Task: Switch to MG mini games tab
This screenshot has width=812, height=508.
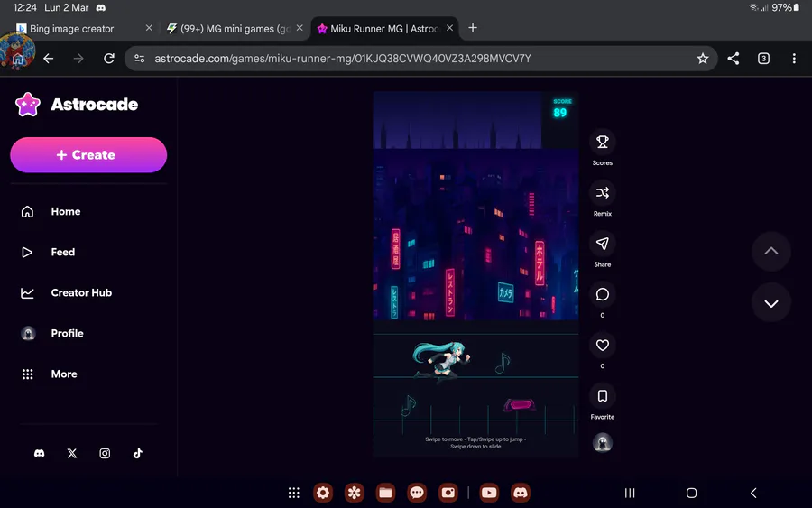Action: click(228, 29)
